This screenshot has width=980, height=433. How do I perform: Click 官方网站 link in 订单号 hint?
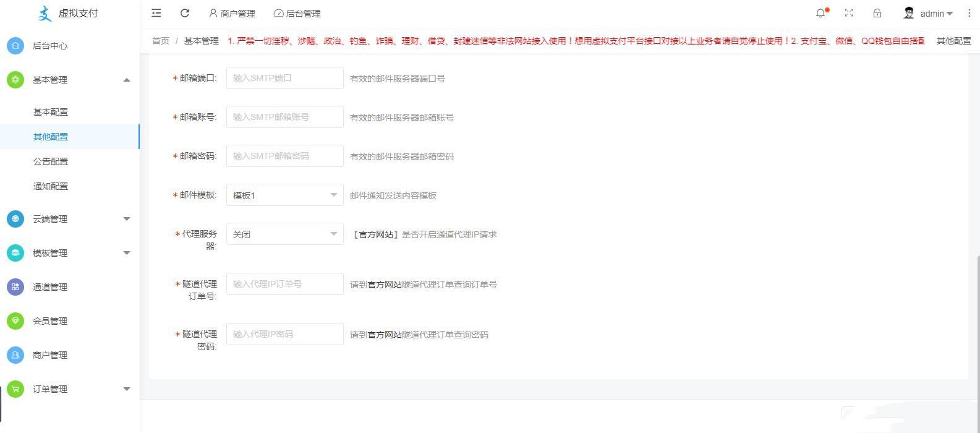[385, 285]
